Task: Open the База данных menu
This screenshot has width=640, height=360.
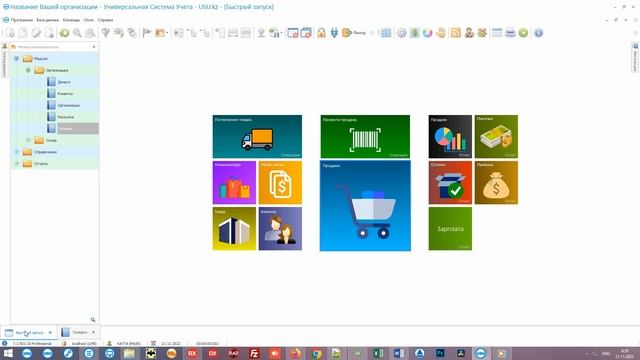Action: (x=48, y=20)
